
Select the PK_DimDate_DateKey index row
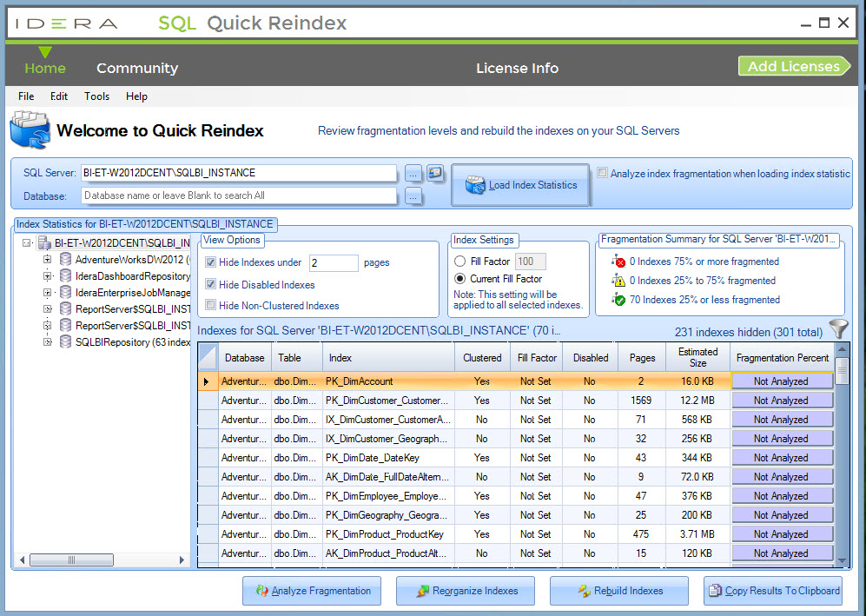[x=517, y=458]
